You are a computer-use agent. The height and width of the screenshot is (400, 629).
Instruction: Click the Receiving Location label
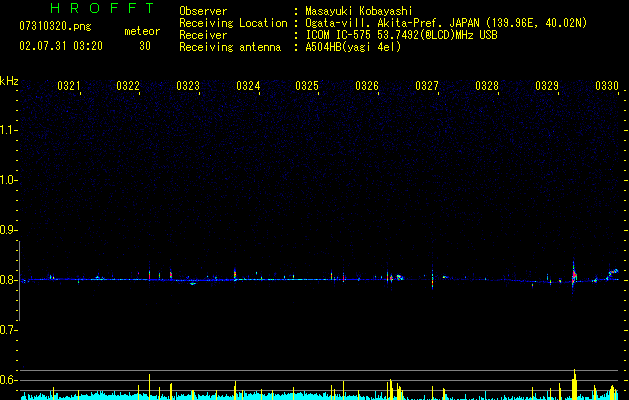233,23
